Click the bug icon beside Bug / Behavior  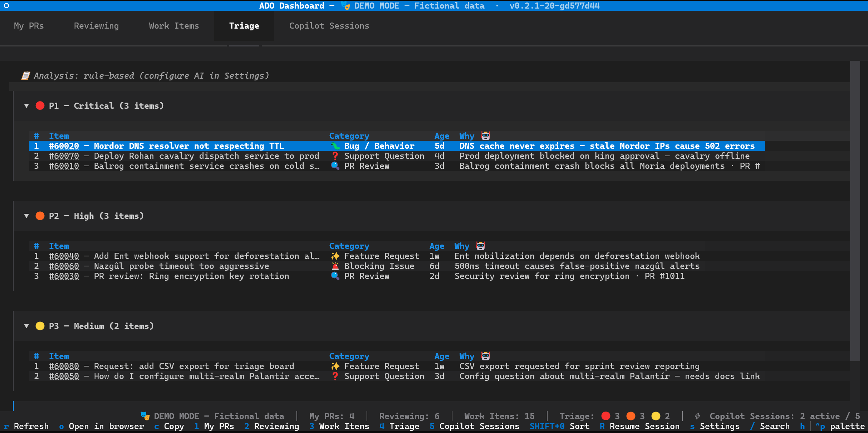coord(335,146)
